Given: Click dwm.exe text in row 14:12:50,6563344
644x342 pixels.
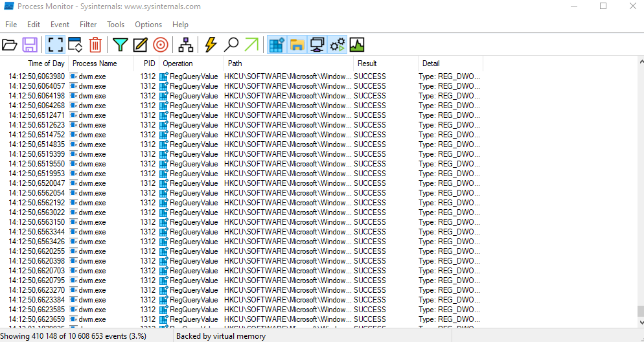Looking at the screenshot, I should (x=93, y=231).
